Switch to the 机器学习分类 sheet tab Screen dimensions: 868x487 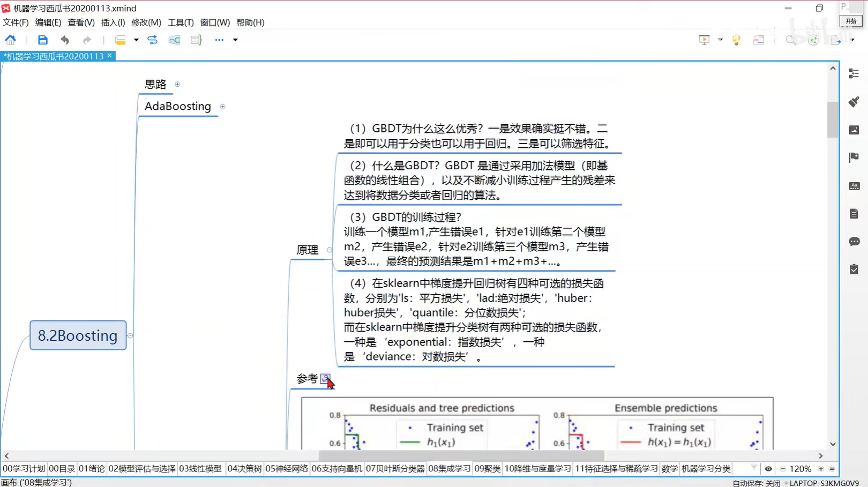(x=706, y=469)
